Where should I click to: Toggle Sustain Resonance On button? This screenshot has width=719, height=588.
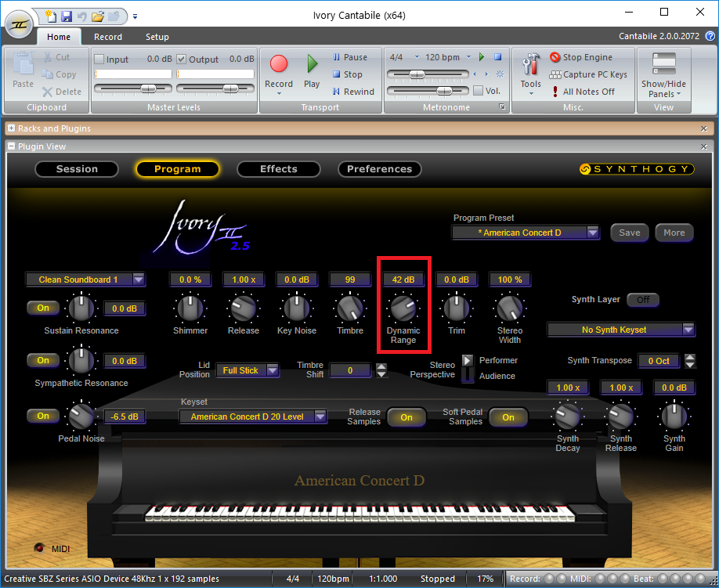tap(43, 308)
